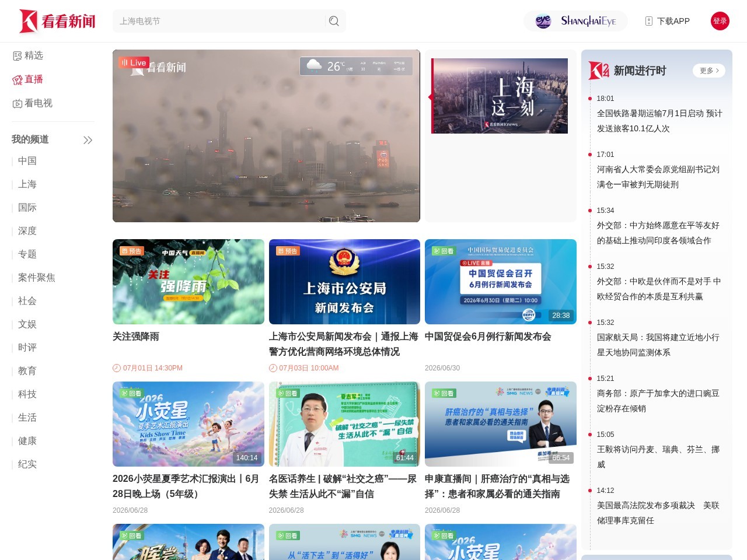The height and width of the screenshot is (560, 747).
Task: Click the clock icon beside 07月01日 14:30PM
Action: (117, 368)
